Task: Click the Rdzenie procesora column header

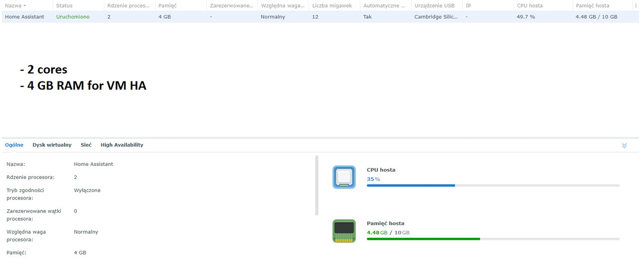Action: pos(129,6)
